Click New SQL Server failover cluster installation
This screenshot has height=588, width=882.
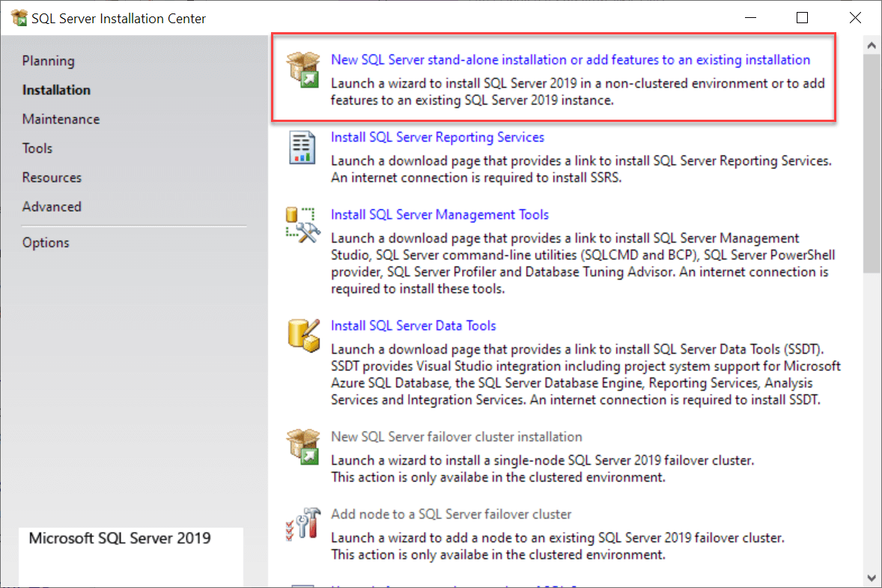(457, 437)
